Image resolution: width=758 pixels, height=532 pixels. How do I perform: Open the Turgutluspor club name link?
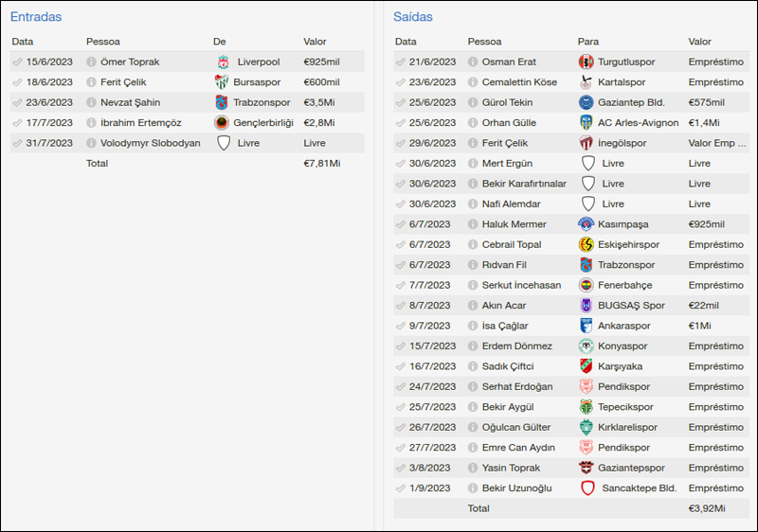coord(632,62)
